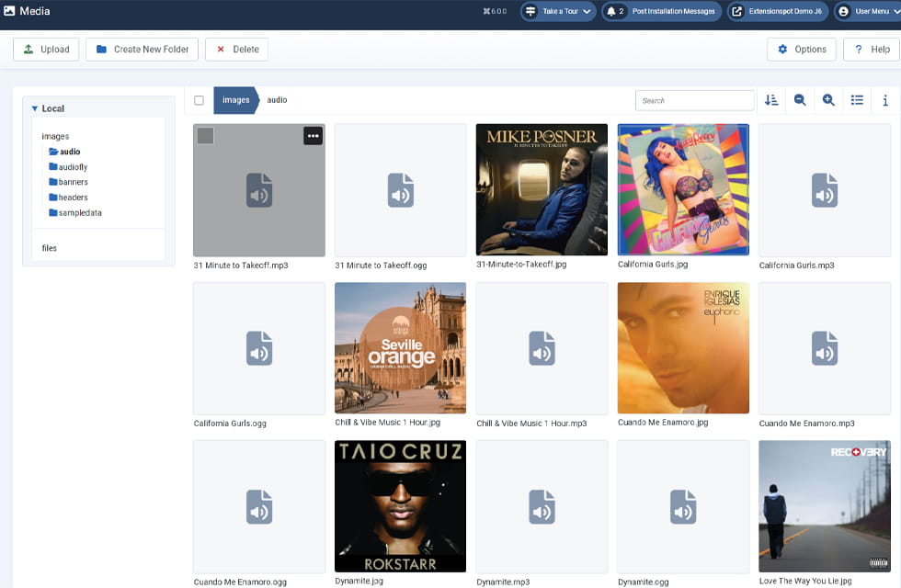
Task: Click Create New Folder button
Action: click(x=142, y=50)
